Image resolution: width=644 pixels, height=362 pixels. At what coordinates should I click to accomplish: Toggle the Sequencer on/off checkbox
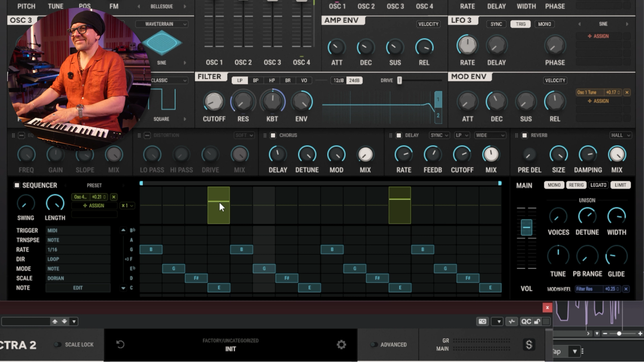pyautogui.click(x=17, y=185)
